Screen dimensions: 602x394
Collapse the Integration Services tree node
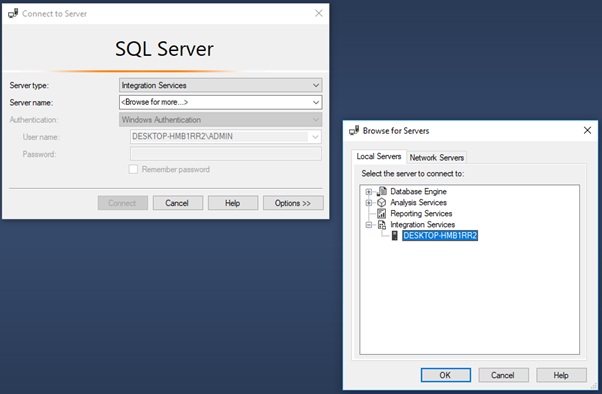(369, 225)
